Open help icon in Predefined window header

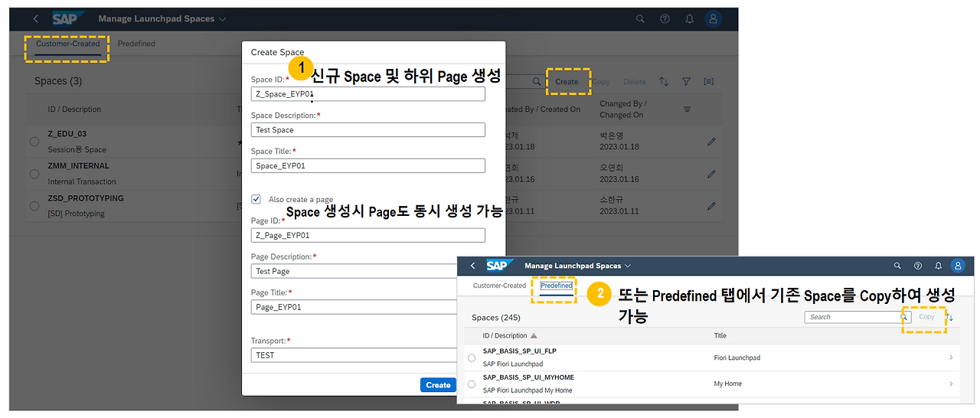[x=917, y=266]
